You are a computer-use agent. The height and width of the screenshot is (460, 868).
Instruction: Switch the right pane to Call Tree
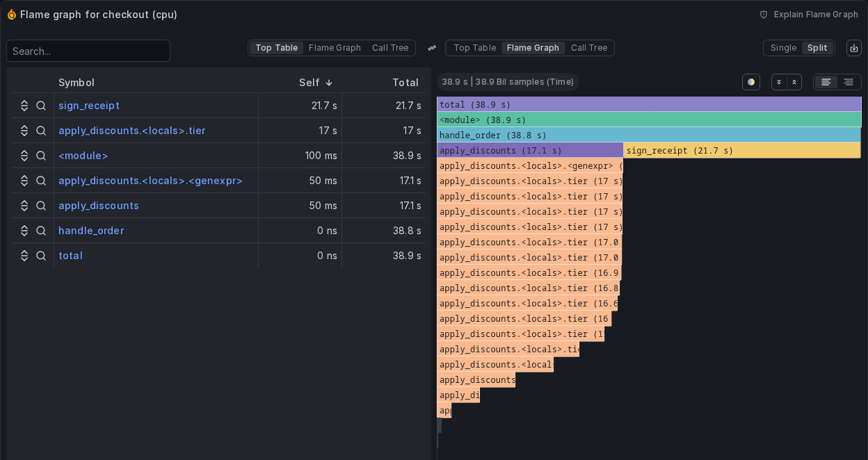coord(589,48)
